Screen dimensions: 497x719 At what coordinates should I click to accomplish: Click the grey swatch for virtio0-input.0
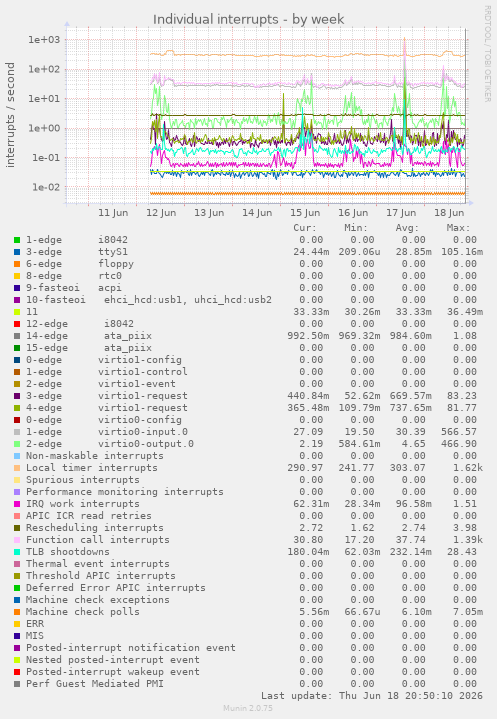(x=17, y=432)
